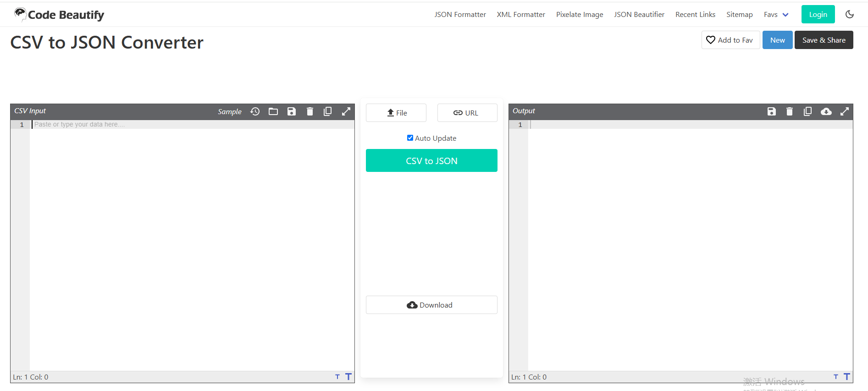The height and width of the screenshot is (391, 868).
Task: Click the Code Beautify logo
Action: (59, 15)
